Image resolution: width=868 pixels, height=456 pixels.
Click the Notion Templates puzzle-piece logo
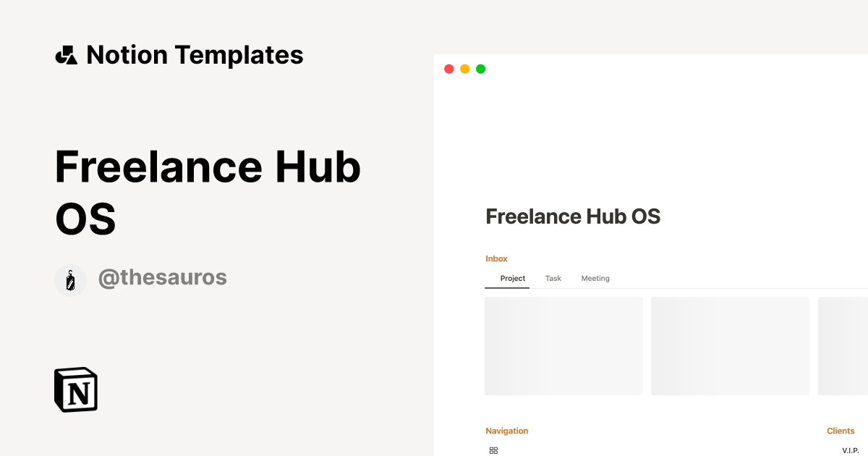click(66, 54)
